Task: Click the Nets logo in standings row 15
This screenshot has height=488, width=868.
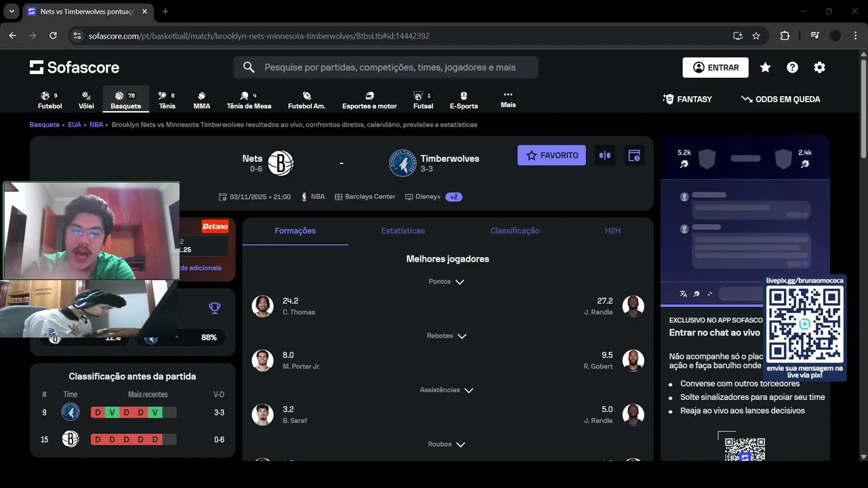Action: coord(71,439)
